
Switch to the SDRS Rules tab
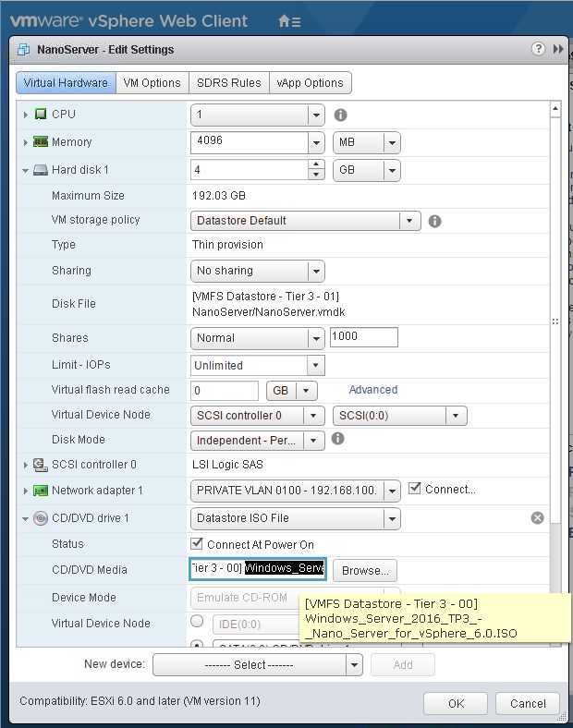tap(229, 82)
